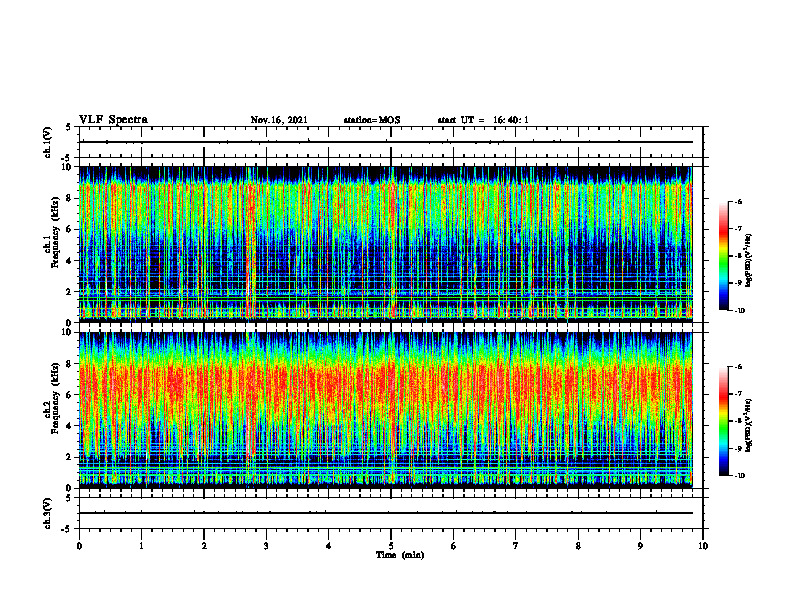Click the ch.1 spectrogram color scale bar
Viewport: 792px width, 612px height.
pos(724,256)
